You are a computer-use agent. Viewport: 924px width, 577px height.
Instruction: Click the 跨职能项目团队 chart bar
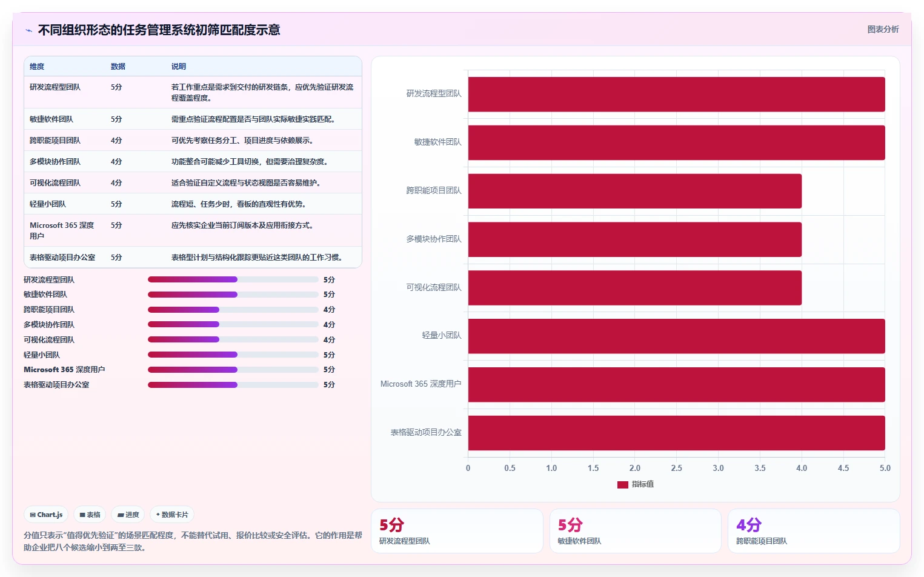click(x=634, y=191)
